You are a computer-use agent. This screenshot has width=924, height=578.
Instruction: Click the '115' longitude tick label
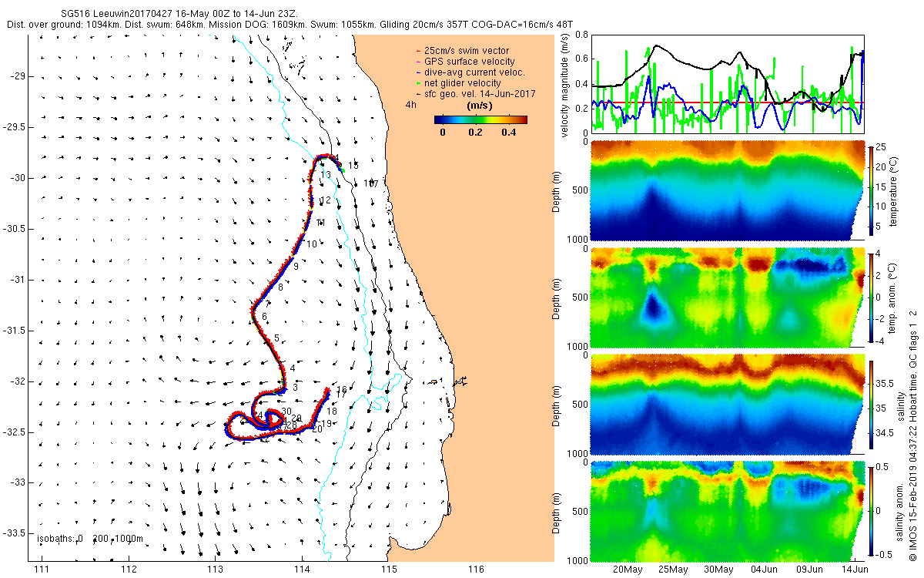pyautogui.click(x=389, y=570)
